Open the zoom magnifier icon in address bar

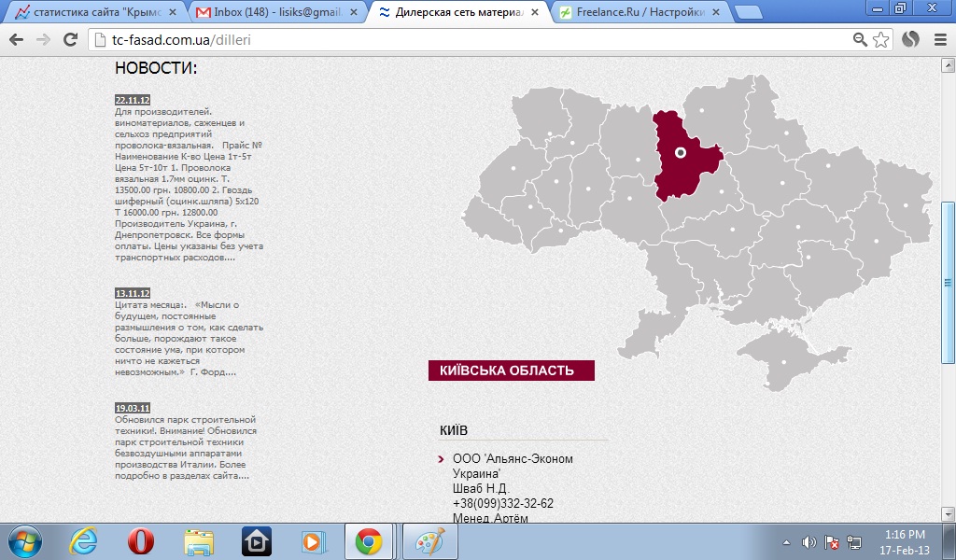pos(860,40)
